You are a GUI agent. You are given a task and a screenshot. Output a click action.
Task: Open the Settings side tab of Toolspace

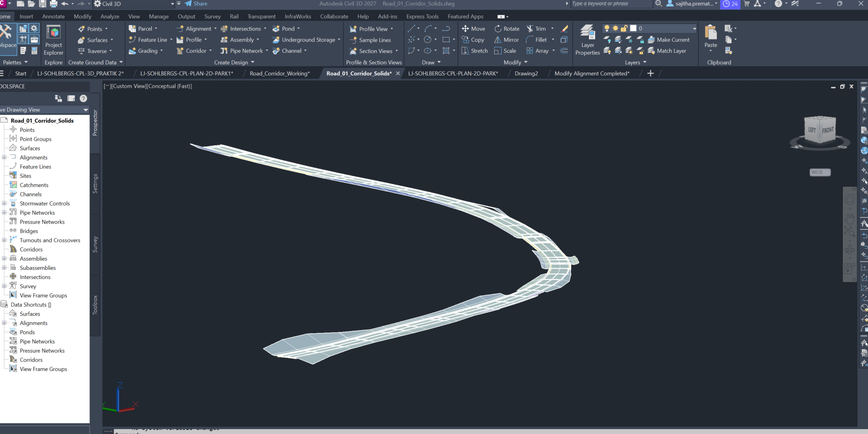(95, 183)
